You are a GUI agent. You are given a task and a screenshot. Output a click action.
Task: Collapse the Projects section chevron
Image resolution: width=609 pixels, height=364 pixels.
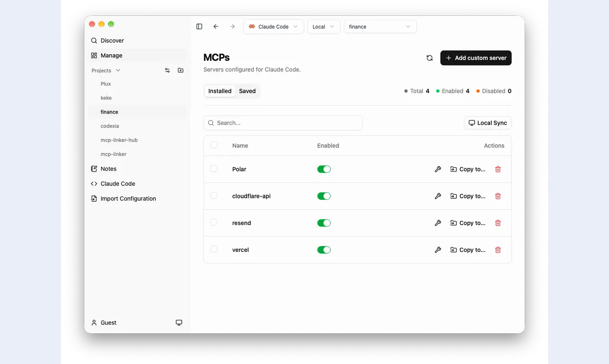pyautogui.click(x=118, y=70)
